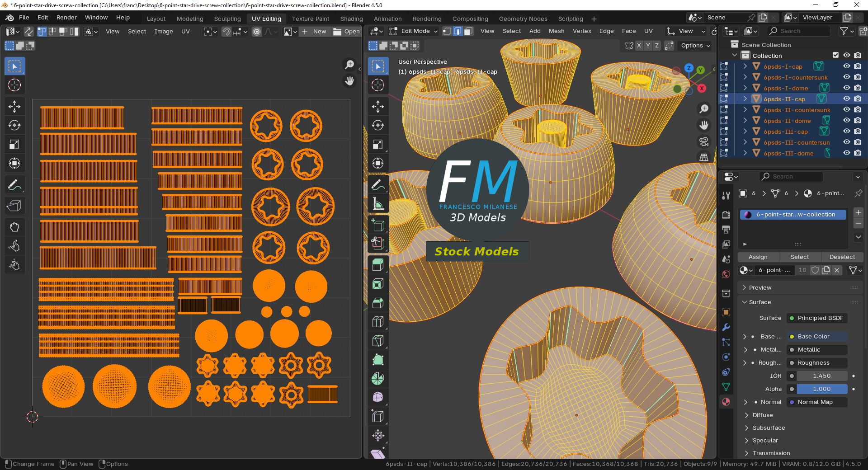Select the UV editor Annotate tool
This screenshot has width=868, height=470.
coord(14,185)
